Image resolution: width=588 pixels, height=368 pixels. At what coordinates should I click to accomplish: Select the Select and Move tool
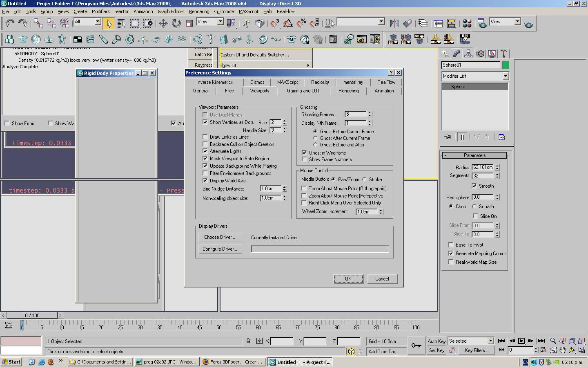[x=163, y=23]
